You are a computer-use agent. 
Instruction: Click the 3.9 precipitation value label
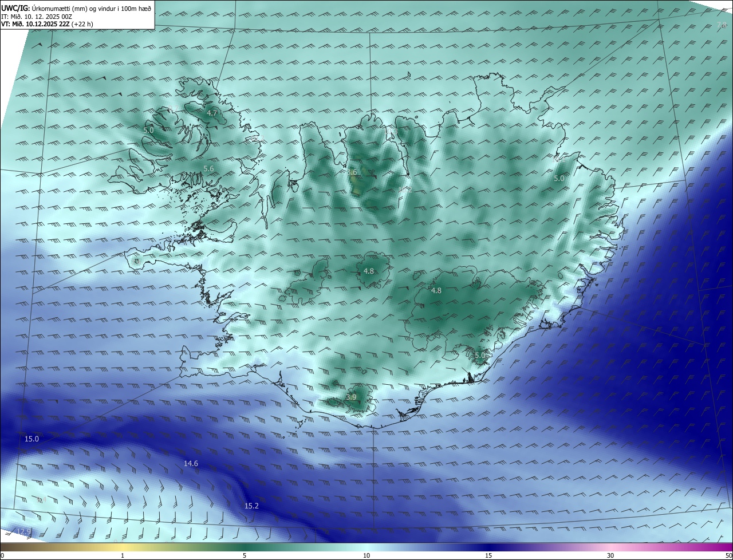click(351, 397)
